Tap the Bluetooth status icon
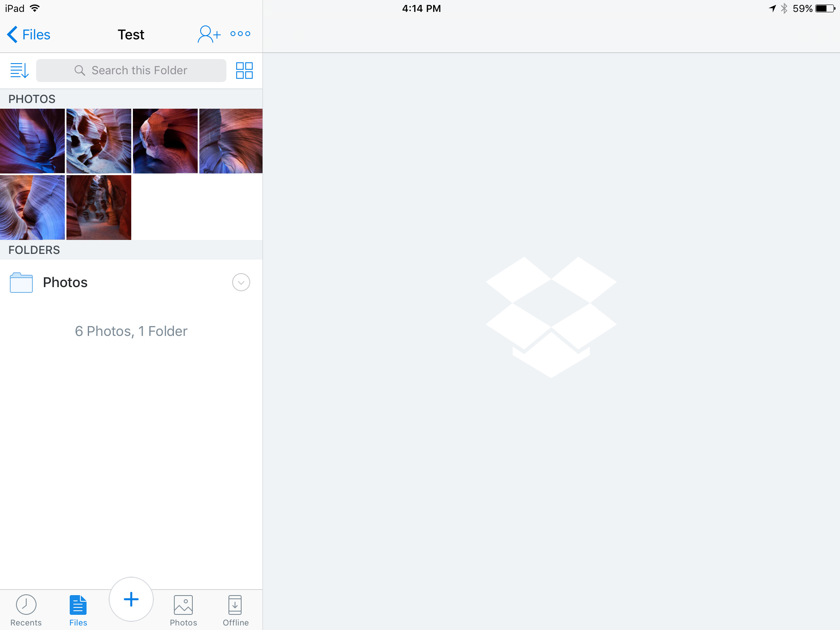Image resolution: width=840 pixels, height=630 pixels. pos(784,8)
